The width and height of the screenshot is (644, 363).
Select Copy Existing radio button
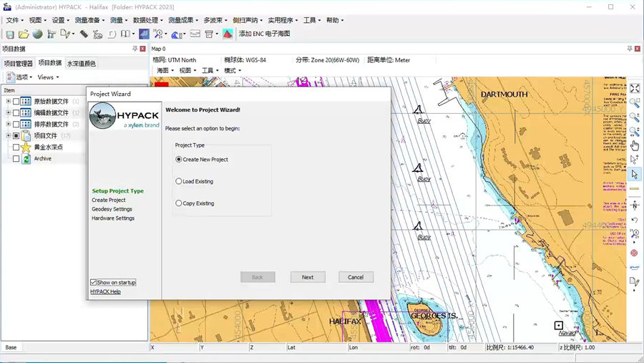pyautogui.click(x=179, y=203)
